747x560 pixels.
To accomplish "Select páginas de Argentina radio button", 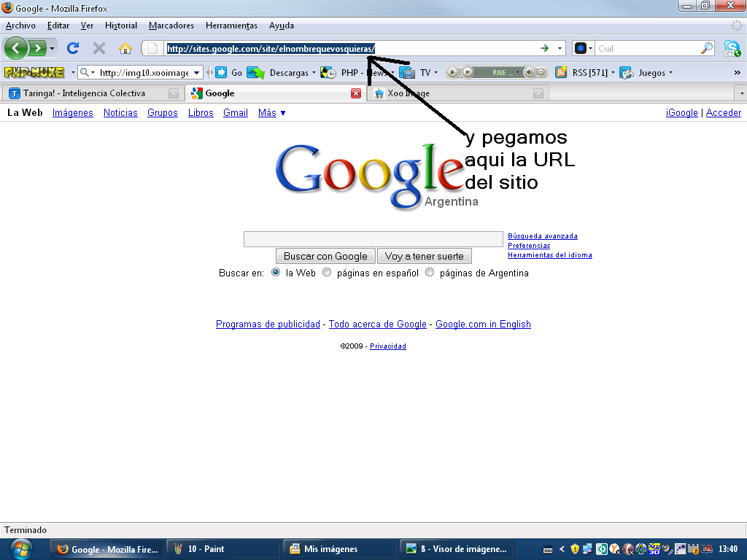I will [x=430, y=273].
